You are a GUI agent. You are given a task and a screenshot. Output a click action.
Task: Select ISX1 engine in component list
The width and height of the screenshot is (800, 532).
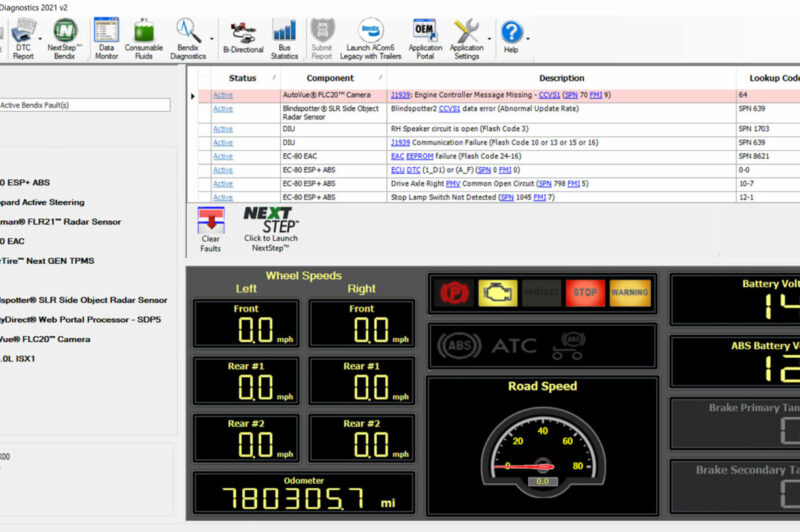18,359
